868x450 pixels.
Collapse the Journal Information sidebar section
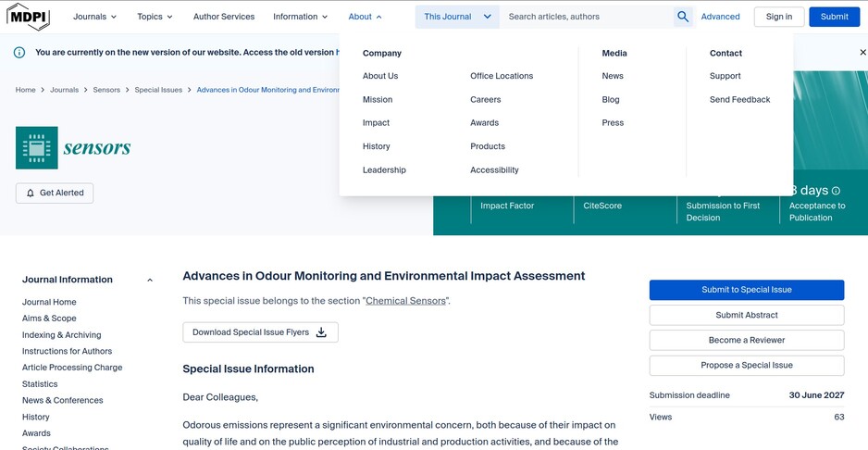click(150, 280)
